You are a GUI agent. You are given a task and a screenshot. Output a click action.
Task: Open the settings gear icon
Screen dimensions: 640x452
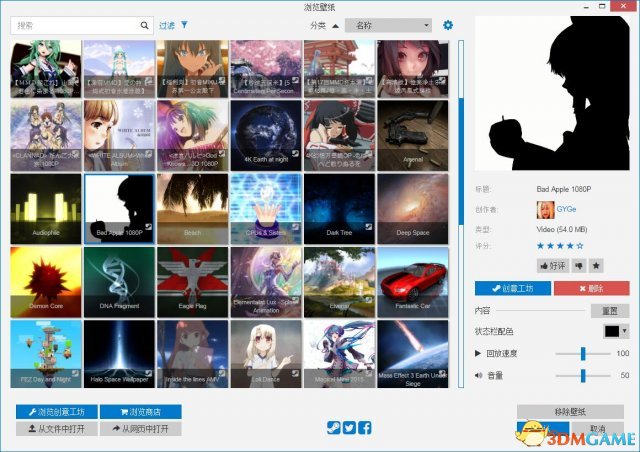[x=448, y=25]
